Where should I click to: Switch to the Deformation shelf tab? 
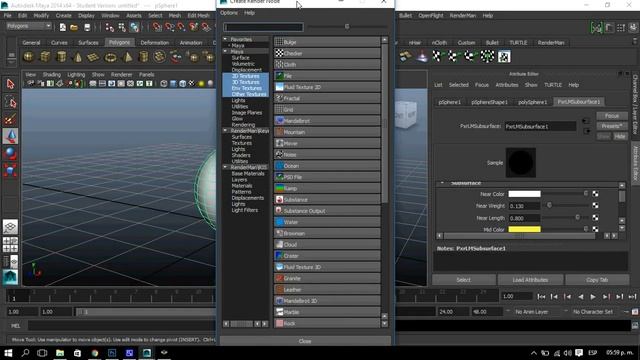[154, 42]
